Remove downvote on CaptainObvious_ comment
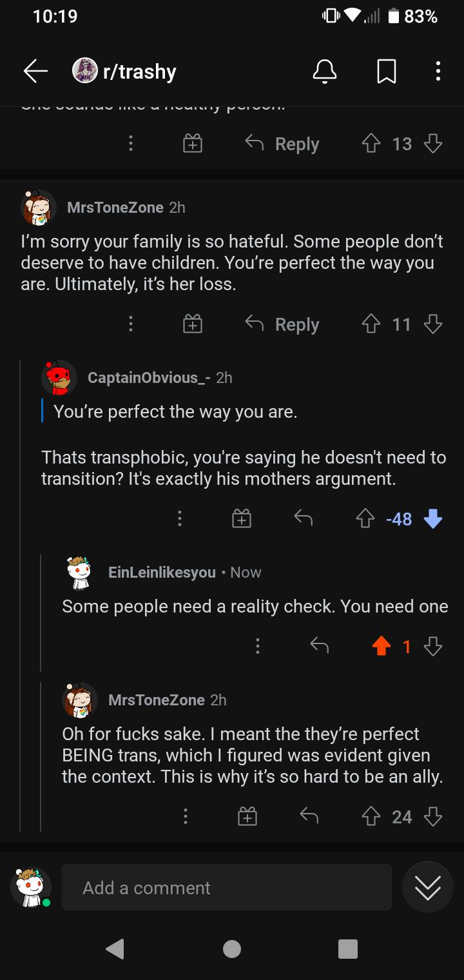464x980 pixels. coord(433,518)
